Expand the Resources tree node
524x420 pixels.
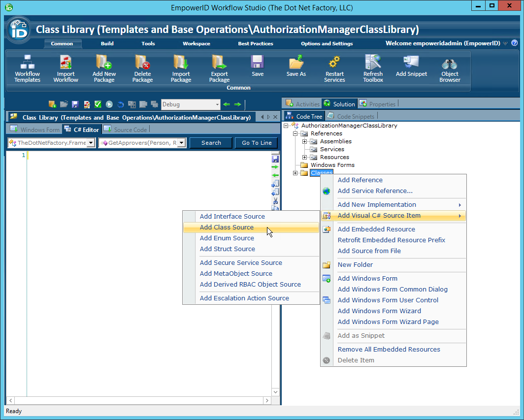305,157
